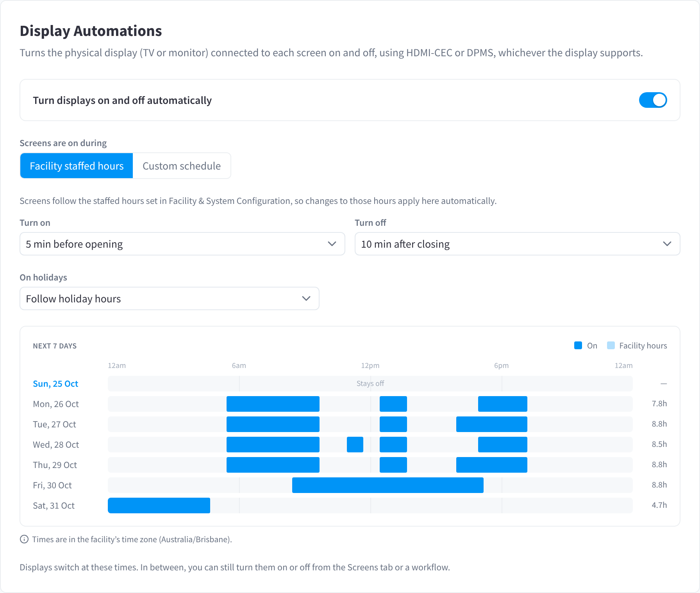700x593 pixels.
Task: Select the Sun, 25 Oct row label
Action: pyautogui.click(x=55, y=384)
